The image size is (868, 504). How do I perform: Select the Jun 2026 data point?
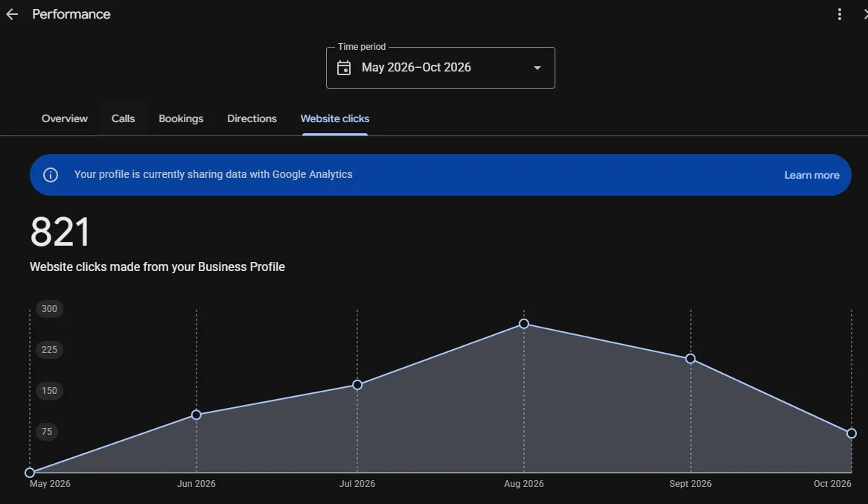coord(196,415)
